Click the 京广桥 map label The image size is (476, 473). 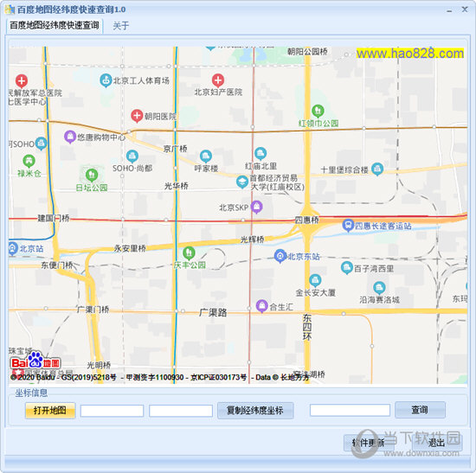click(x=175, y=149)
